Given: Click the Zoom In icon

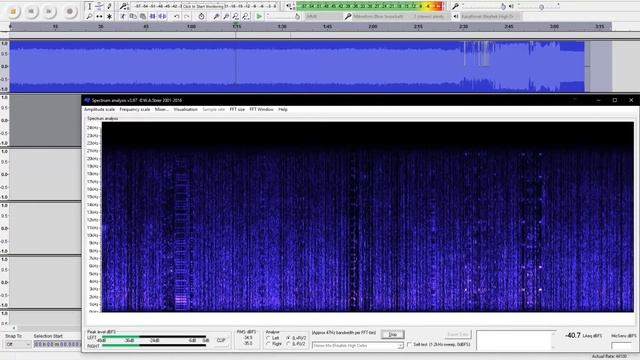Looking at the screenshot, I should click(216, 16).
